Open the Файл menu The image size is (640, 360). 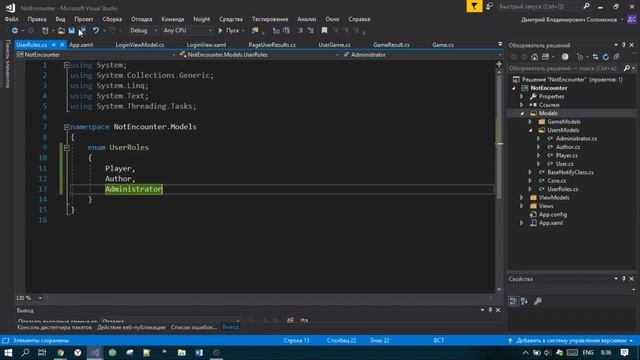tap(11, 19)
